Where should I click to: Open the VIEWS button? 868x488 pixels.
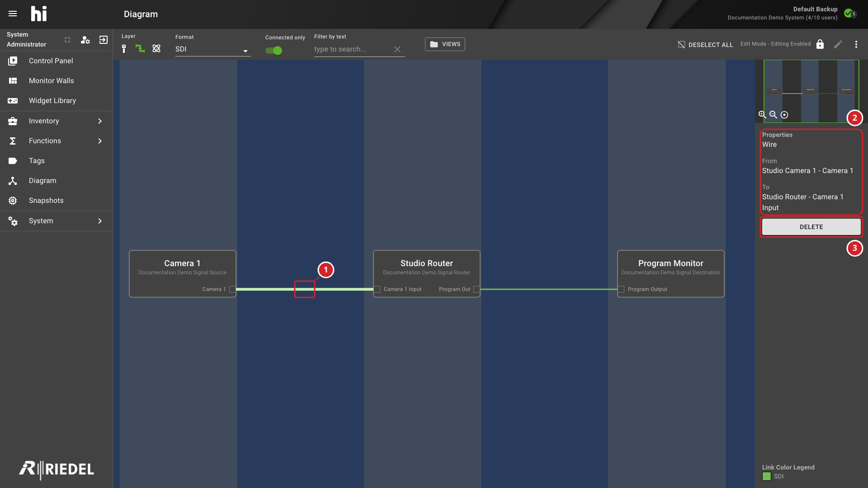[x=445, y=44]
